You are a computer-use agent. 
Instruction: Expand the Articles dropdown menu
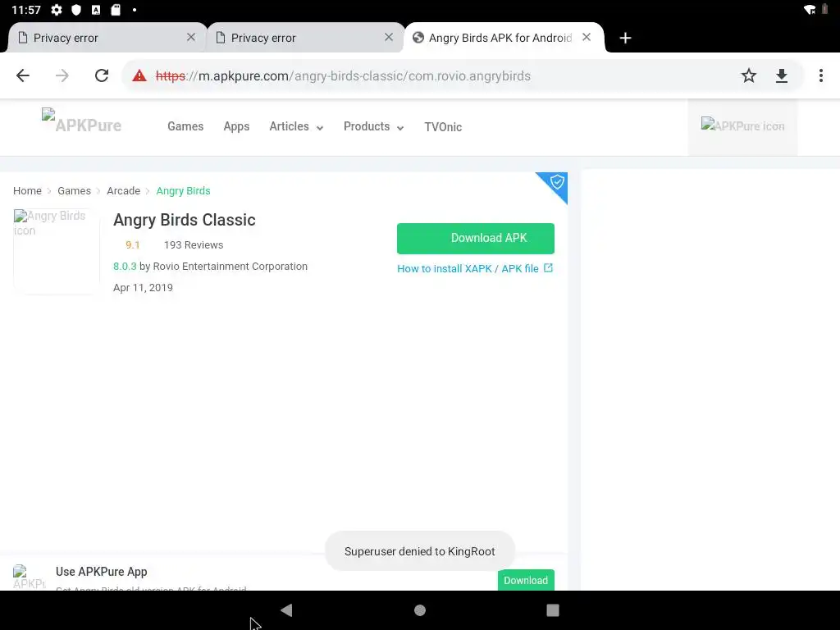pyautogui.click(x=295, y=126)
